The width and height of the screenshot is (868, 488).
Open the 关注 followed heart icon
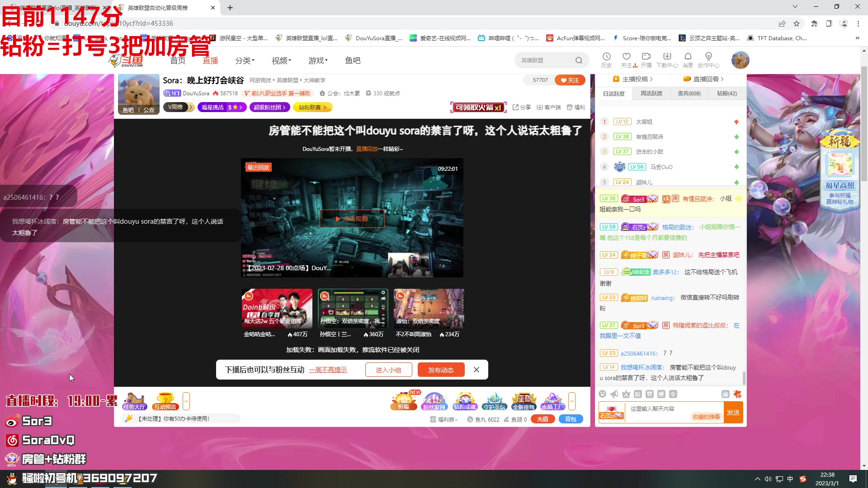click(x=627, y=60)
